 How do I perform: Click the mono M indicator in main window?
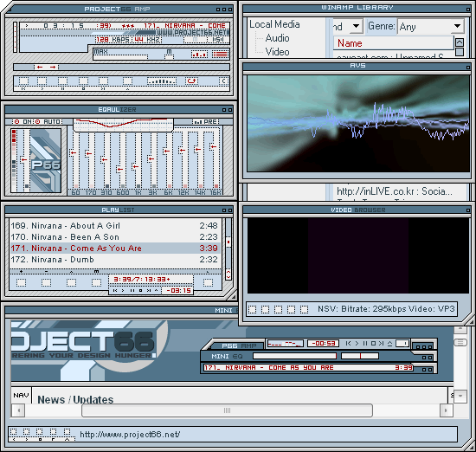[x=195, y=40]
